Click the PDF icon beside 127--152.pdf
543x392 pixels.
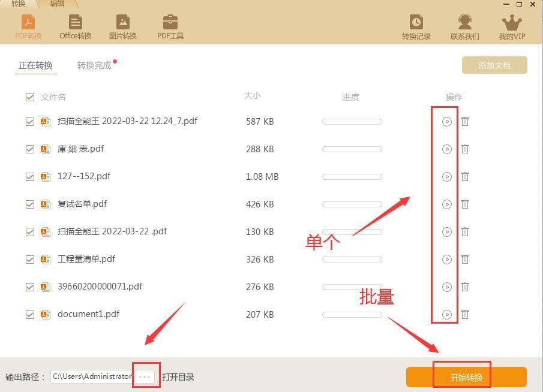pyautogui.click(x=46, y=177)
